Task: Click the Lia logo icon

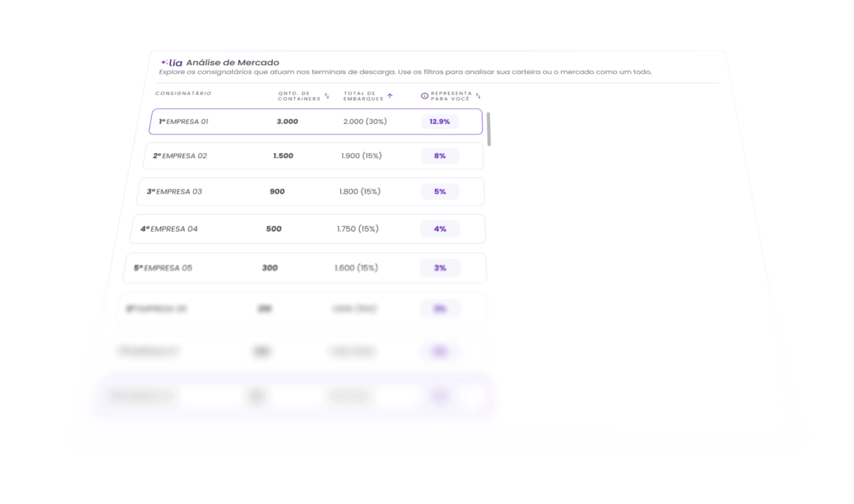Action: (171, 62)
